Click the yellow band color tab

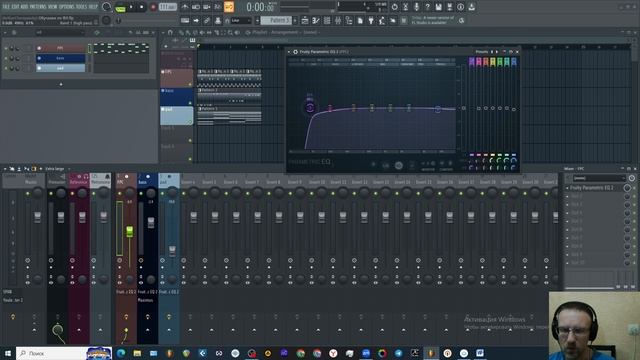click(493, 62)
